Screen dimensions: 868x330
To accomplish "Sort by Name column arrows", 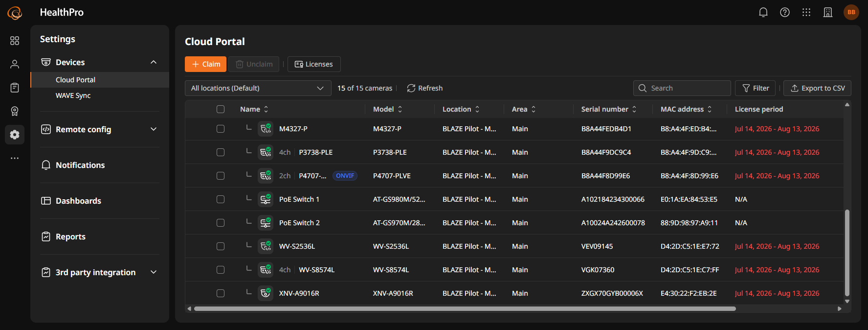I will 266,109.
